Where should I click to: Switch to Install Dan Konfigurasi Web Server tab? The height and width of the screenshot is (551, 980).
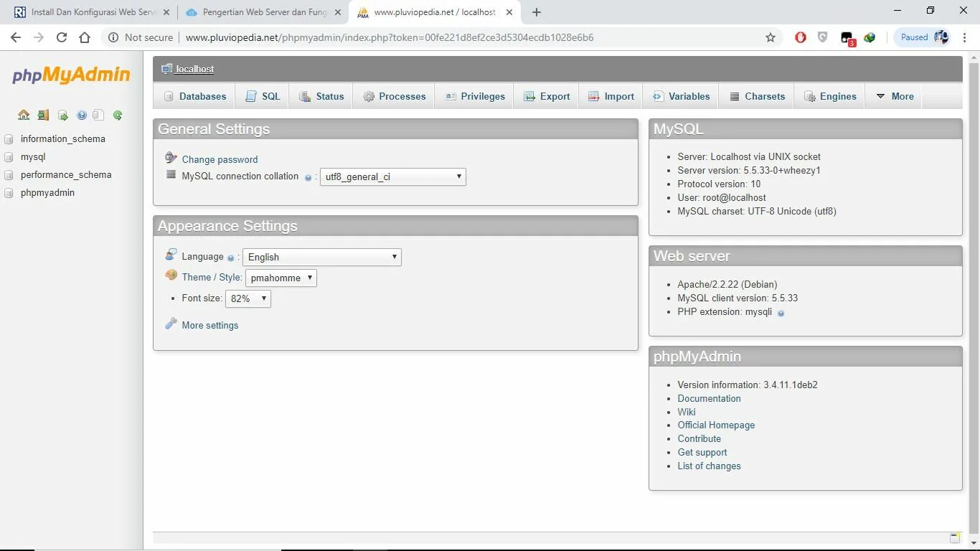(x=90, y=12)
